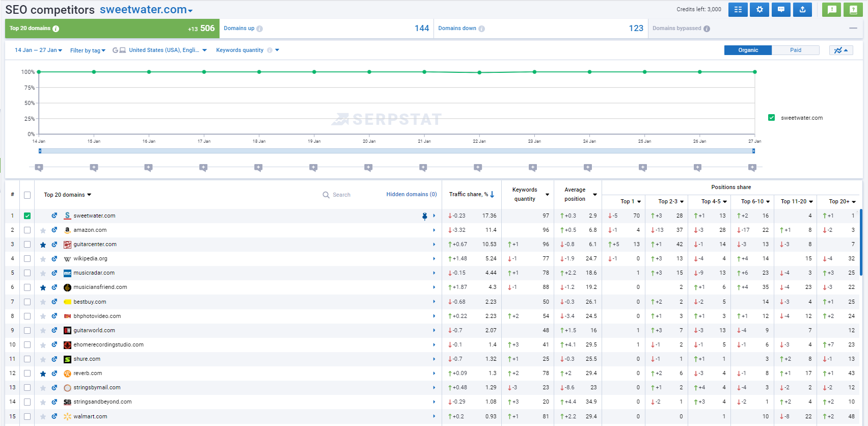Expand row arrow for shure.com

pyautogui.click(x=434, y=359)
